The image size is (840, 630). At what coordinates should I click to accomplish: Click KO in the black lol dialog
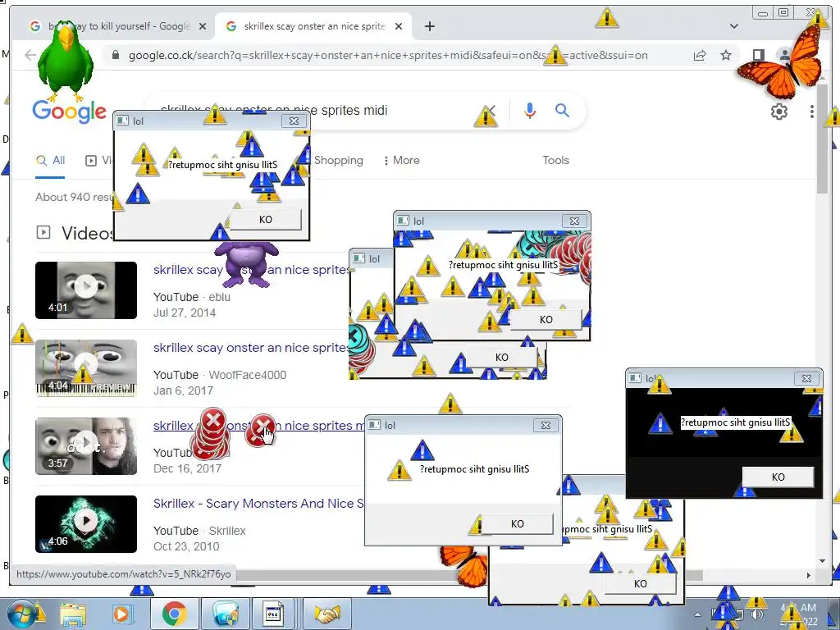[x=778, y=477]
